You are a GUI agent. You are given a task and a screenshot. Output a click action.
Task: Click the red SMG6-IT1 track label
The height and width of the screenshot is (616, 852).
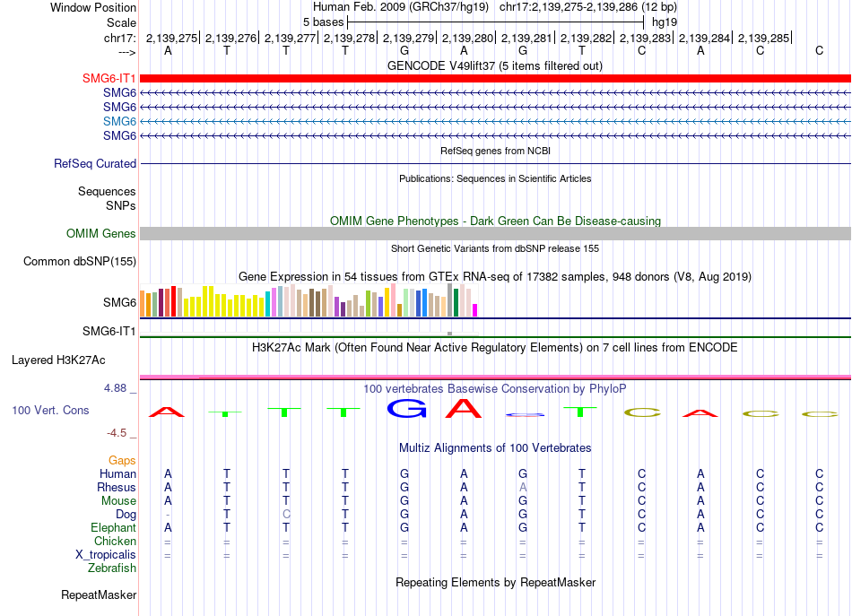(109, 78)
